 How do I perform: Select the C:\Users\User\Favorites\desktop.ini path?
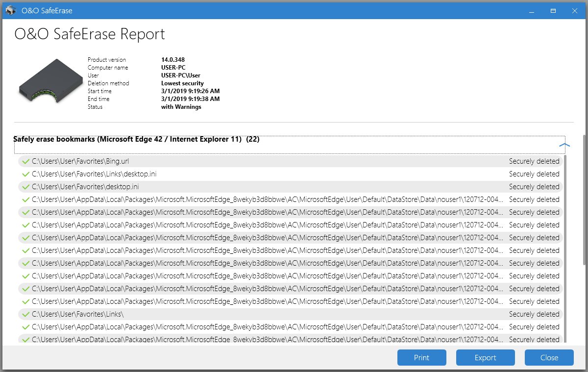[86, 187]
